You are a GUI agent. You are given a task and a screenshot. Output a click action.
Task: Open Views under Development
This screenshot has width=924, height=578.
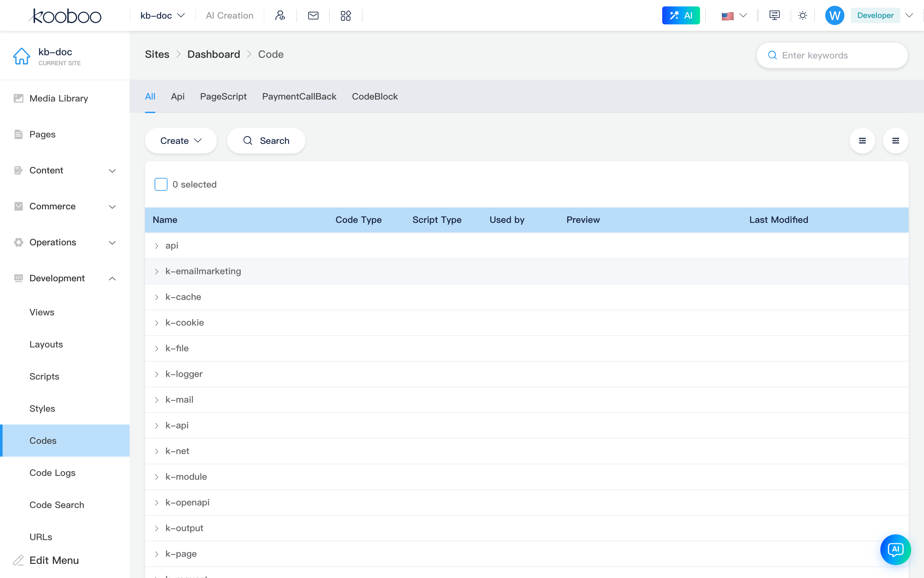(42, 312)
